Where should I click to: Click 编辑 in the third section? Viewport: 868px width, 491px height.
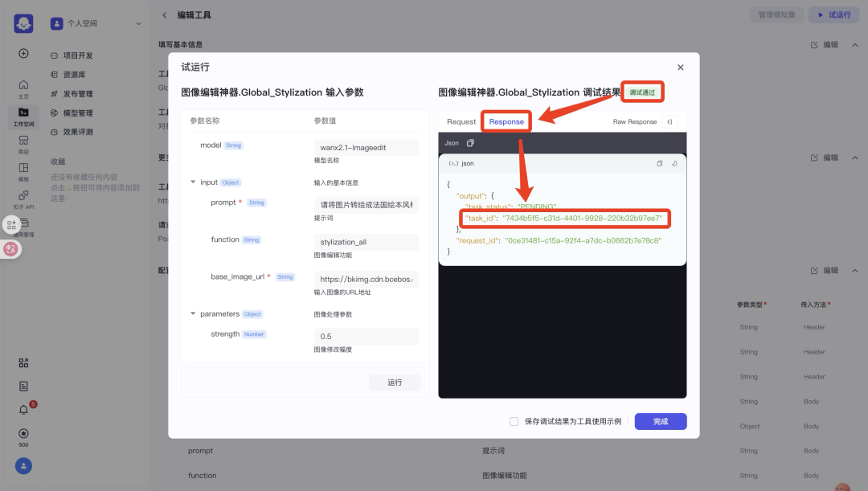pos(825,271)
